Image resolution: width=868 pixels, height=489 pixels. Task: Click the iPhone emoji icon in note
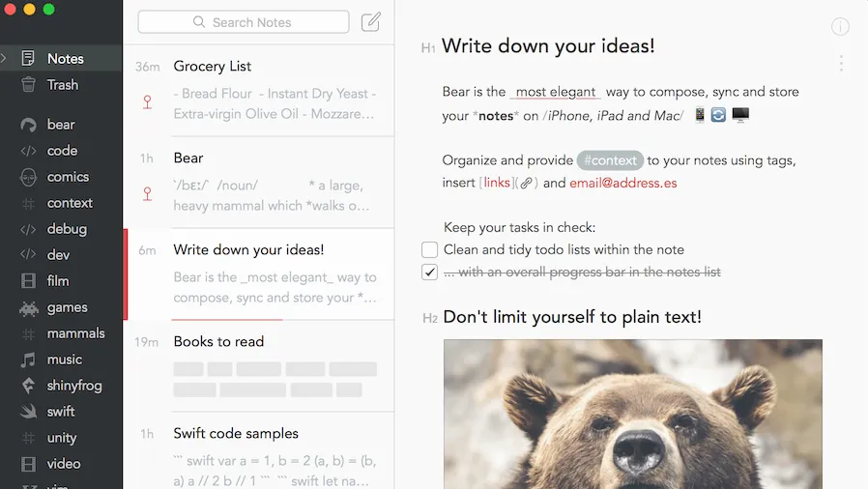(x=700, y=114)
